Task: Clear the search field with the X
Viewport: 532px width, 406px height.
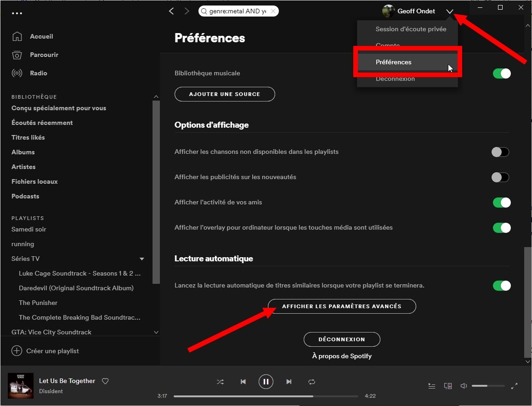Action: pyautogui.click(x=273, y=11)
